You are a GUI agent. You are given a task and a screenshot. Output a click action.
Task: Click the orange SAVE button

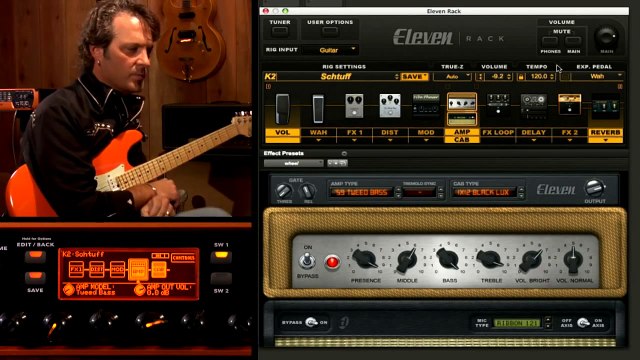point(414,76)
